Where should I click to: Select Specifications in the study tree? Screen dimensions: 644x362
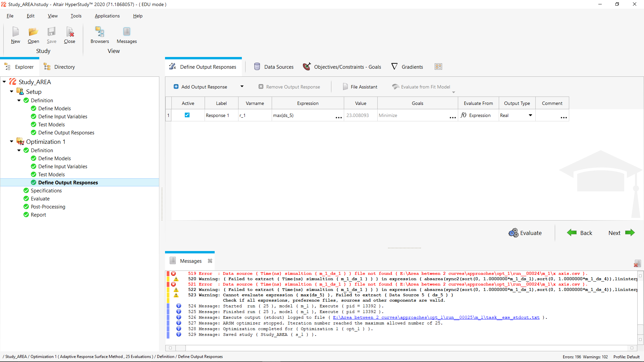46,191
